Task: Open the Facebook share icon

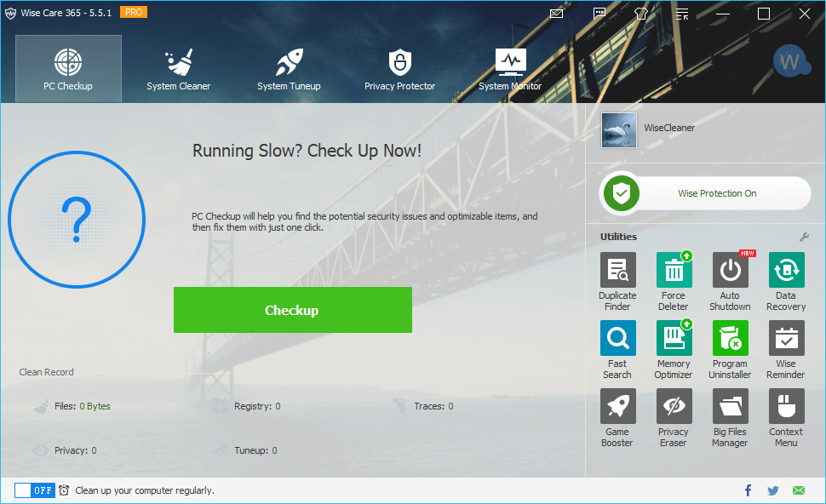Action: 748,490
